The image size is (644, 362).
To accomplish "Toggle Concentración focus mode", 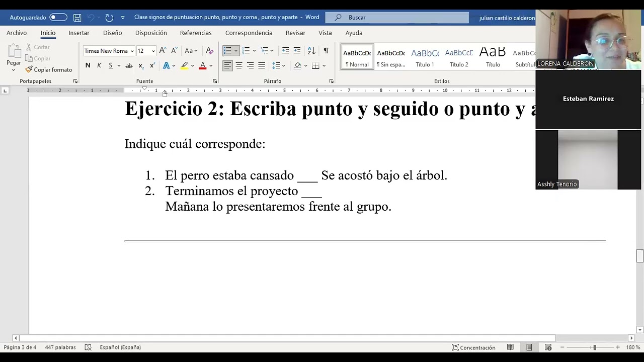I will pos(473,347).
